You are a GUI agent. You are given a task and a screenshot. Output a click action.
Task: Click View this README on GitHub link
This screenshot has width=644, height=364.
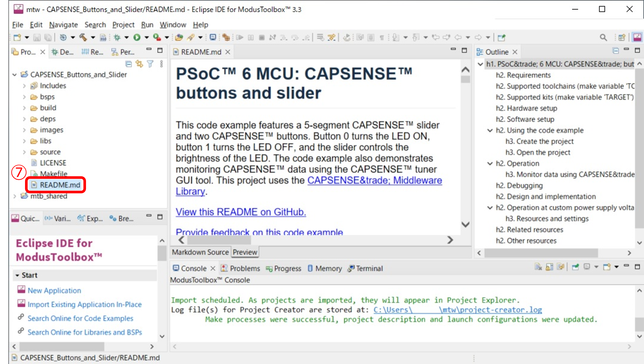pos(241,212)
